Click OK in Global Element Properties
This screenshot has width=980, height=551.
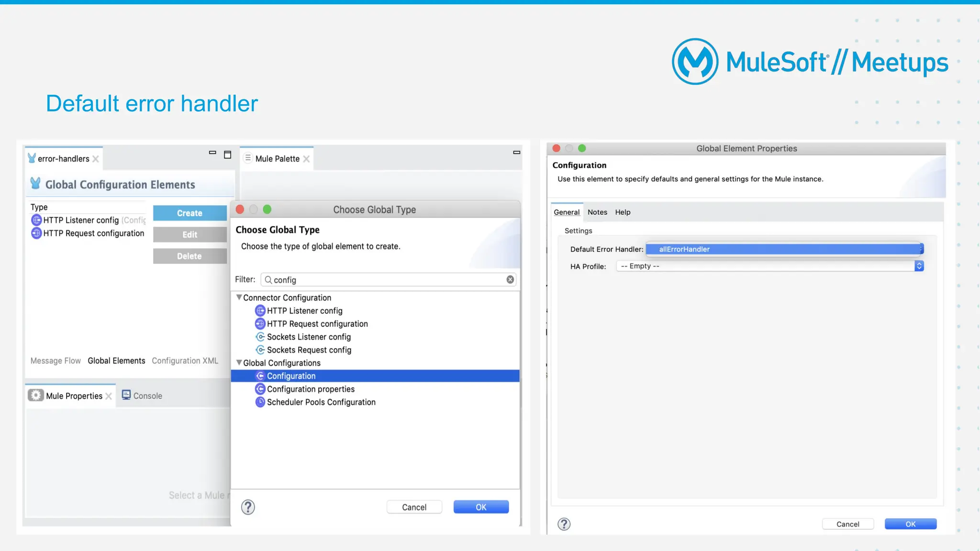pos(910,524)
